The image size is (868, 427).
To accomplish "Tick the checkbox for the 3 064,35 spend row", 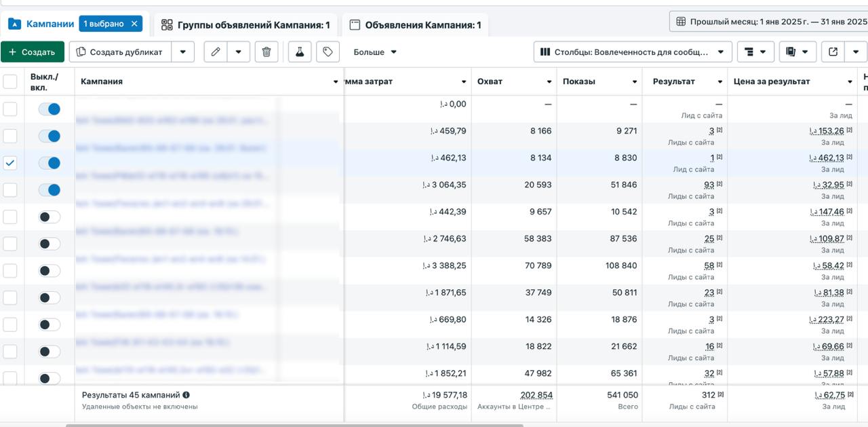I will 10,190.
